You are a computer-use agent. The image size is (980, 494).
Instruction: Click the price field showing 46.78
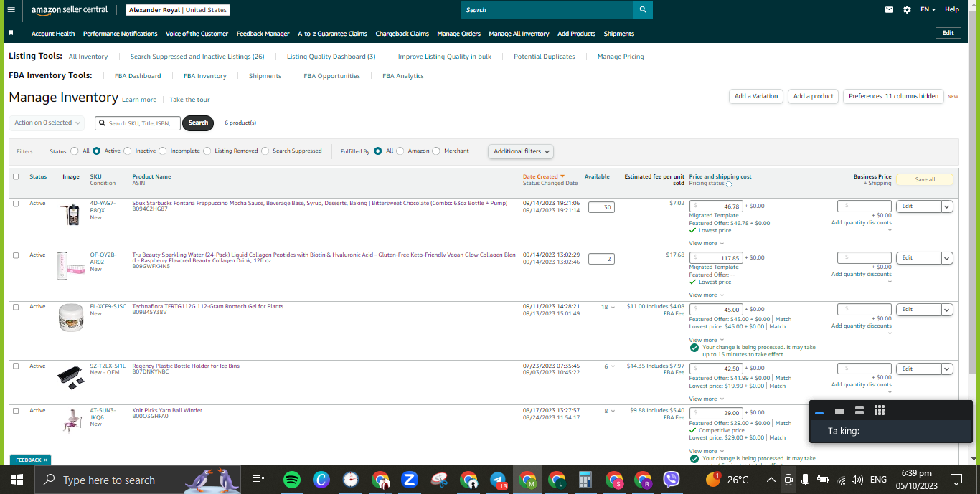(x=716, y=206)
